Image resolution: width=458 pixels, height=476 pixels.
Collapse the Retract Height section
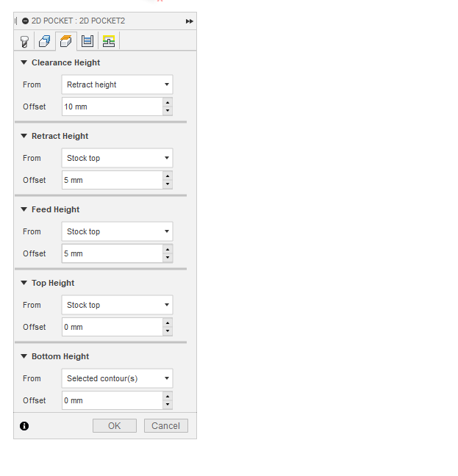[24, 136]
